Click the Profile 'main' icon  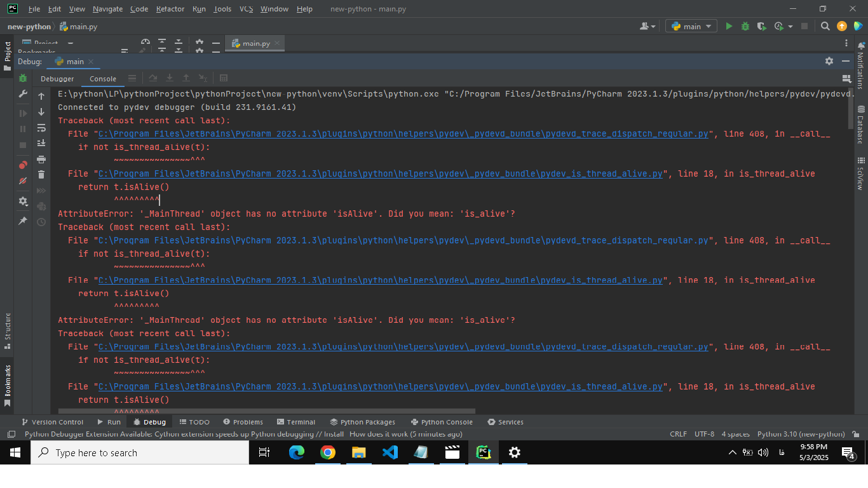[x=779, y=26]
